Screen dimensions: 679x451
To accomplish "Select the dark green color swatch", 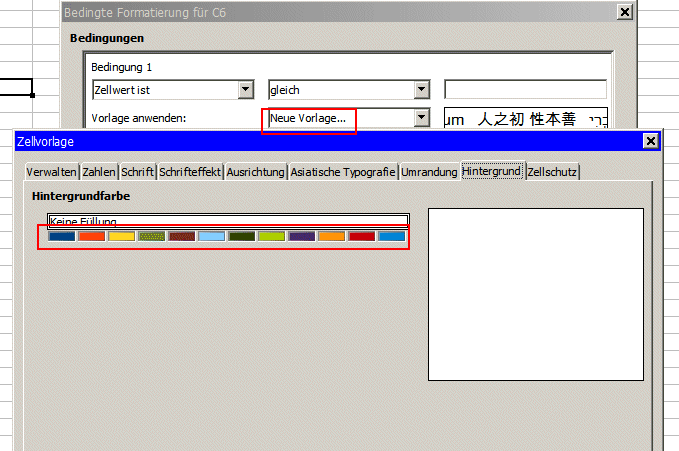I will pyautogui.click(x=242, y=237).
